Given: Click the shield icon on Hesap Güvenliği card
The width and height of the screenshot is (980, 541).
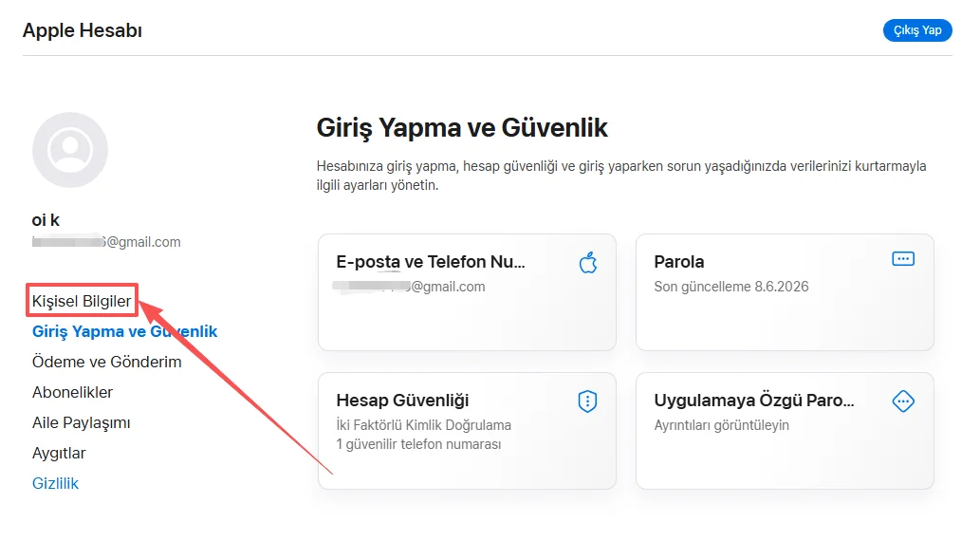Looking at the screenshot, I should [587, 401].
